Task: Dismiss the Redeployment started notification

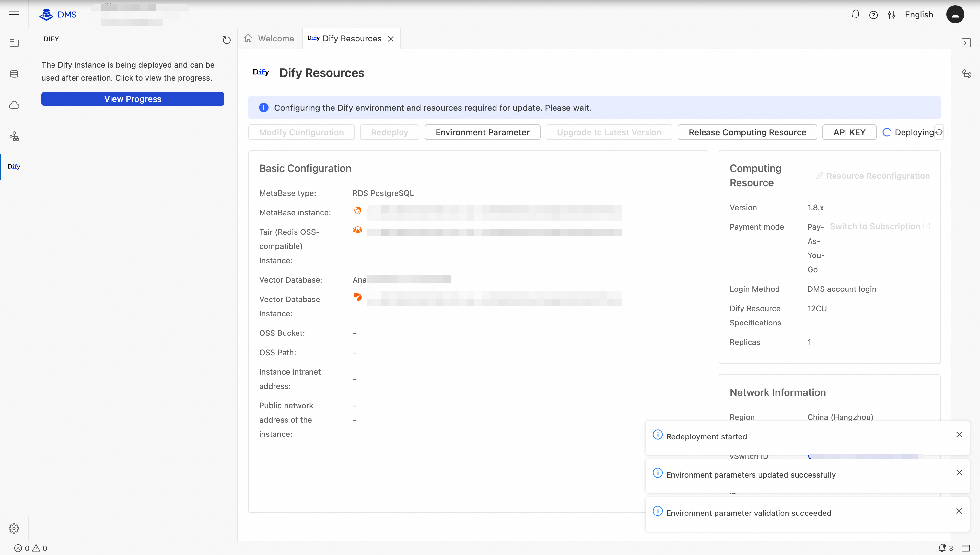Action: click(959, 435)
